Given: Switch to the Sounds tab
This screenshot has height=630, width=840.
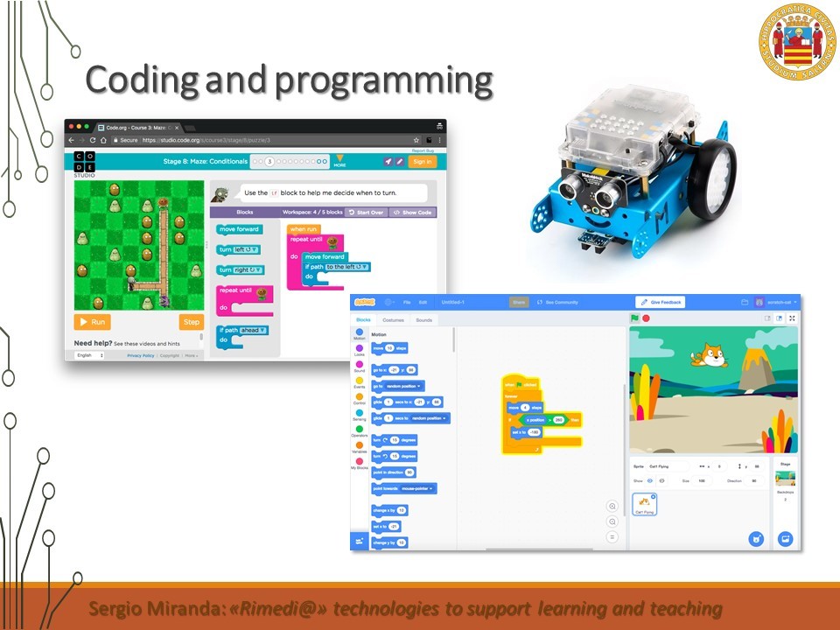Looking at the screenshot, I should (423, 320).
